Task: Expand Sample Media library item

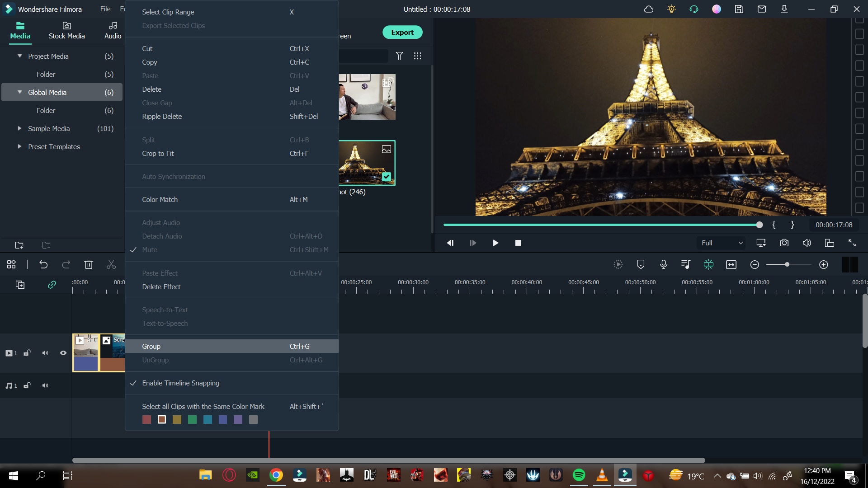Action: tap(20, 129)
